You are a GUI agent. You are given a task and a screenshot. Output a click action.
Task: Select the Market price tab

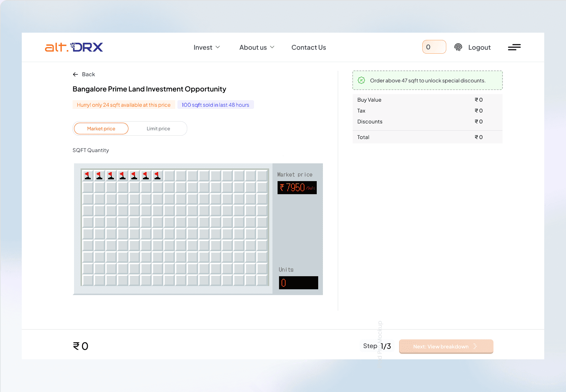click(x=101, y=128)
